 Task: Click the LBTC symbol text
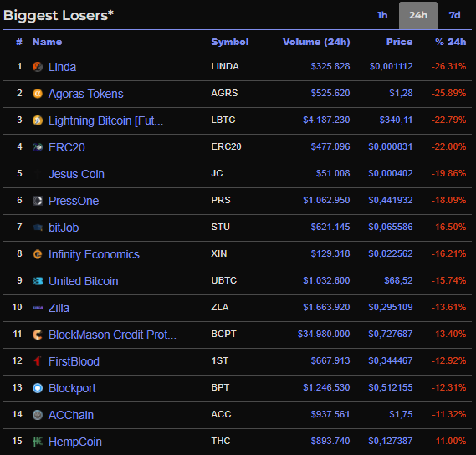[x=223, y=120]
